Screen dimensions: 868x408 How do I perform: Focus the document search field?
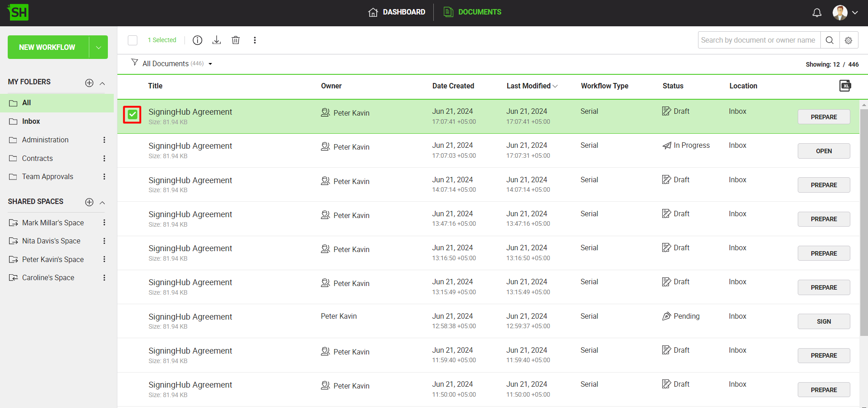(758, 40)
